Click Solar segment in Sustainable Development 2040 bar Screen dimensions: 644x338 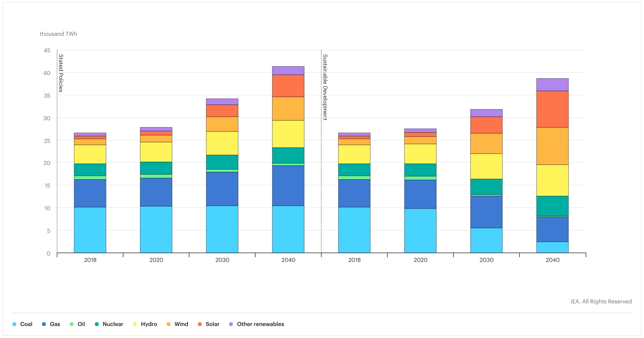tap(552, 109)
